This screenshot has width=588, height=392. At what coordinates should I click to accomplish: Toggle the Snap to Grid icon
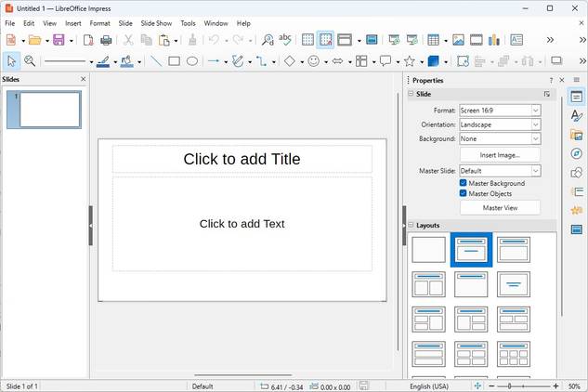[325, 40]
